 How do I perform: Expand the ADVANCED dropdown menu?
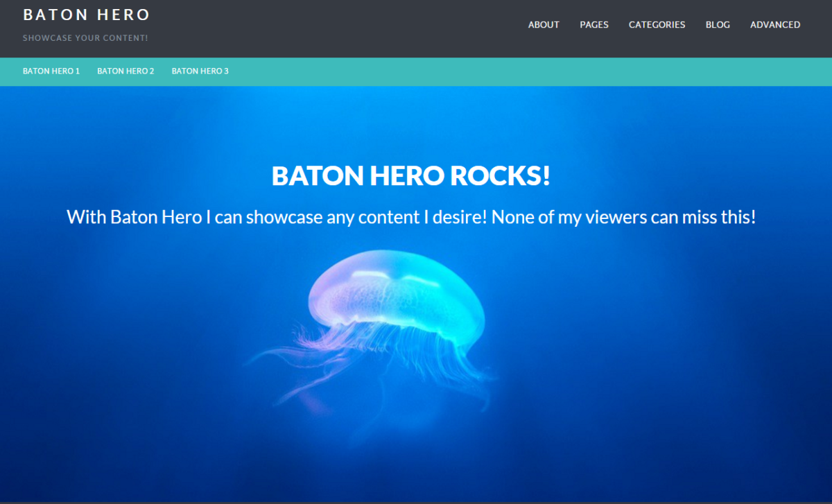(x=775, y=24)
